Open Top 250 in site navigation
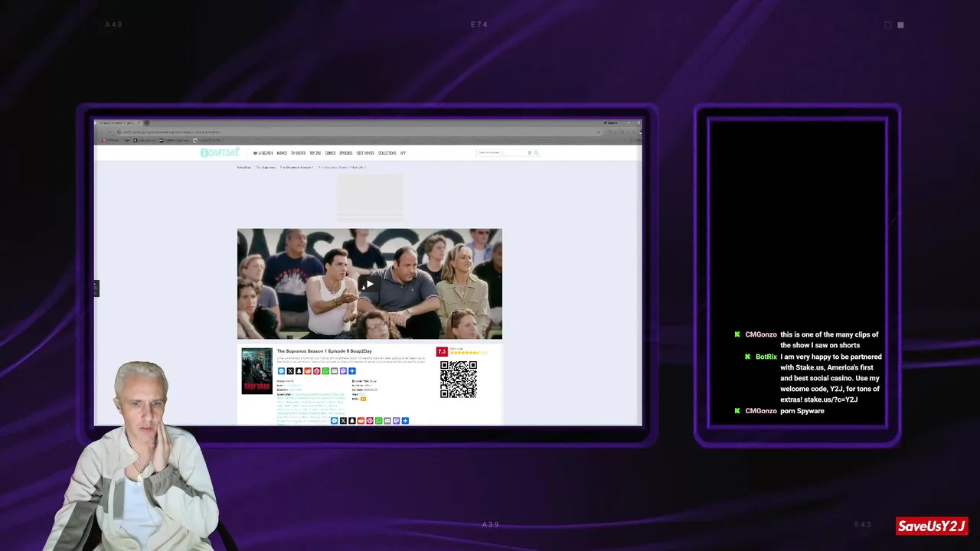Screen dimensions: 980x551 tap(315, 153)
